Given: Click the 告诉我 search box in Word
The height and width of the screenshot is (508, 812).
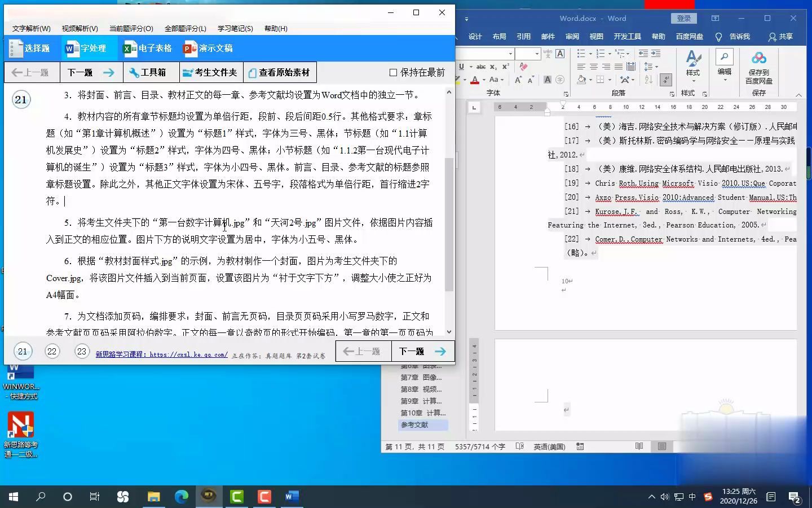Looking at the screenshot, I should [733, 36].
